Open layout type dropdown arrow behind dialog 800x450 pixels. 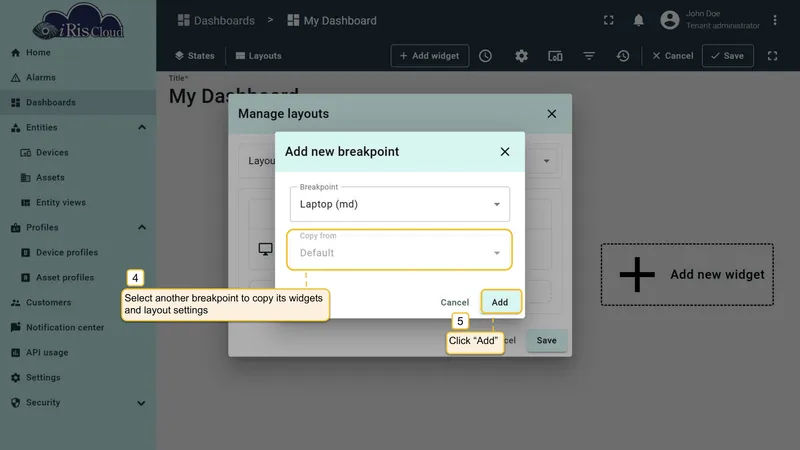(546, 161)
